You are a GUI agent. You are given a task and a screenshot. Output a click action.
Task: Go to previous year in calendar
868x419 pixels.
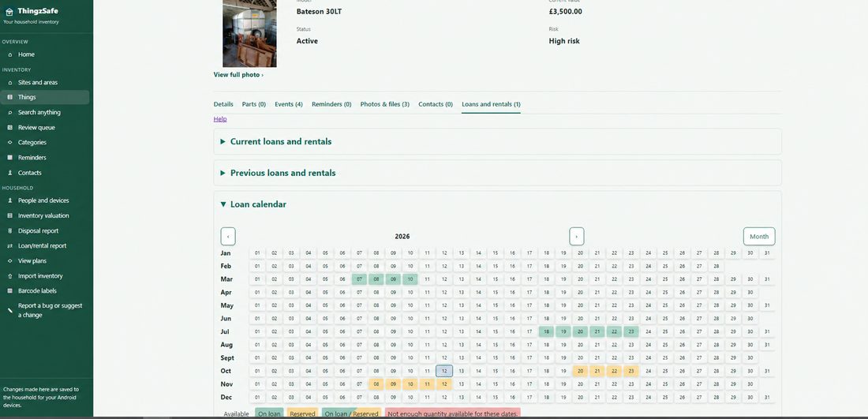click(x=228, y=237)
